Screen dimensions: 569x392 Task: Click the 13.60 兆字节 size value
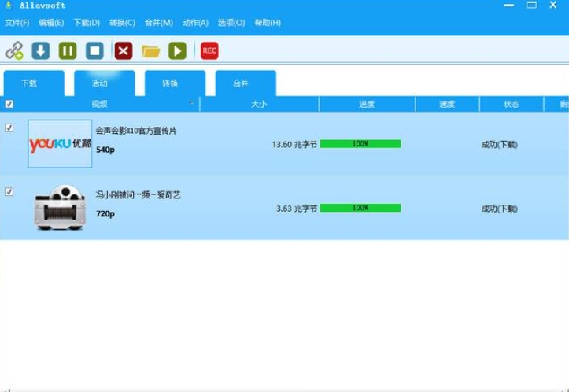pos(294,145)
